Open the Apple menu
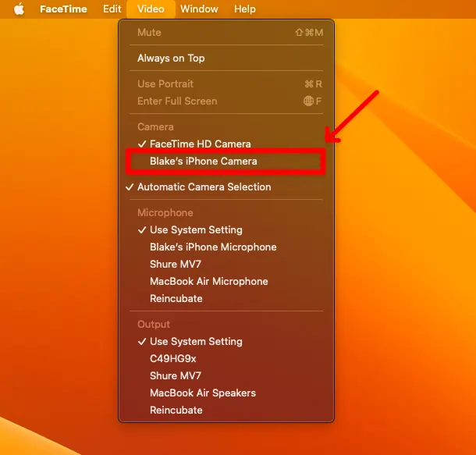Screen dimensions: 476x455 tap(20, 9)
